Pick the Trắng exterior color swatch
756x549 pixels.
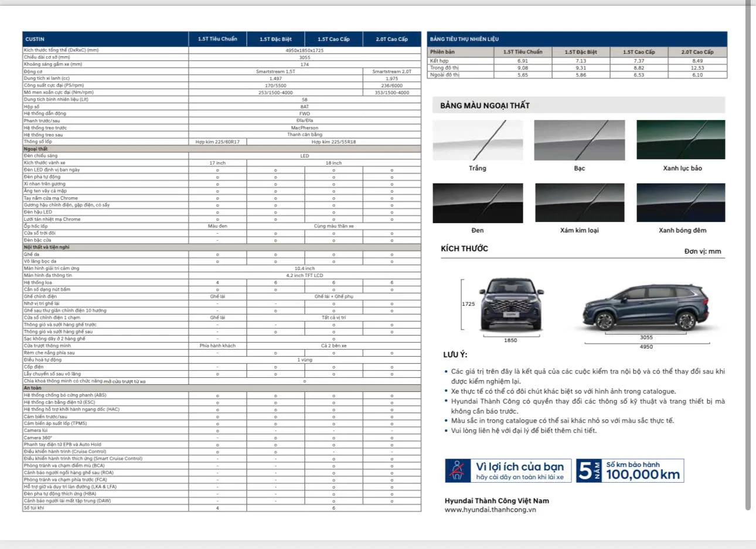click(478, 140)
